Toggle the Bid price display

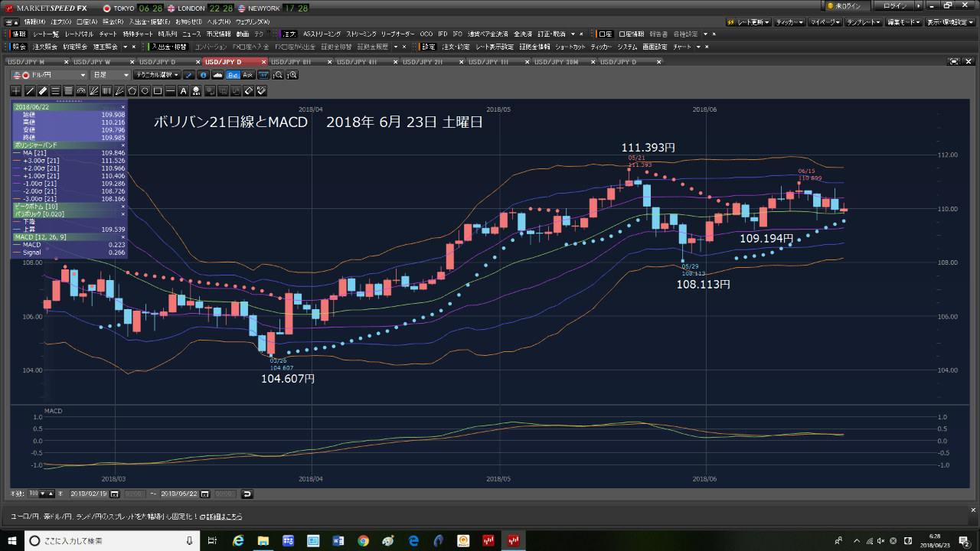(233, 75)
